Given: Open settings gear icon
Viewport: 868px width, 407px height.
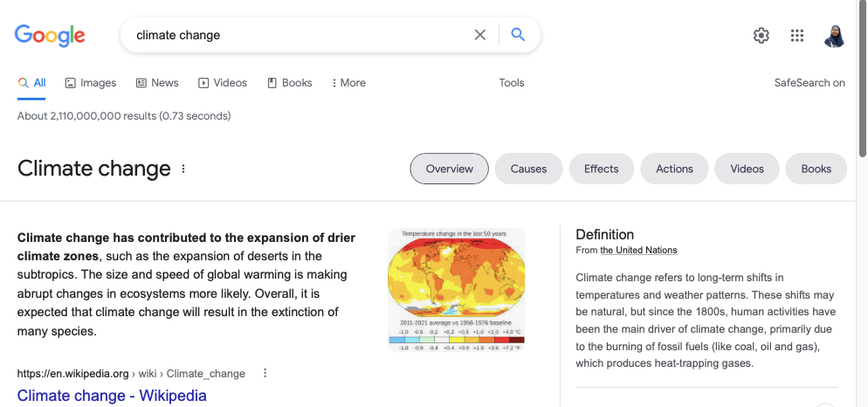Looking at the screenshot, I should [761, 36].
